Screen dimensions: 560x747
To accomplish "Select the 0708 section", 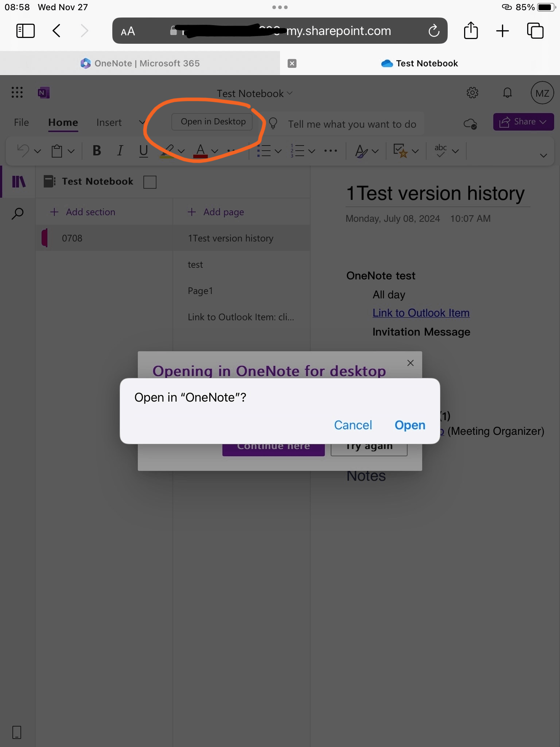I will 104,238.
